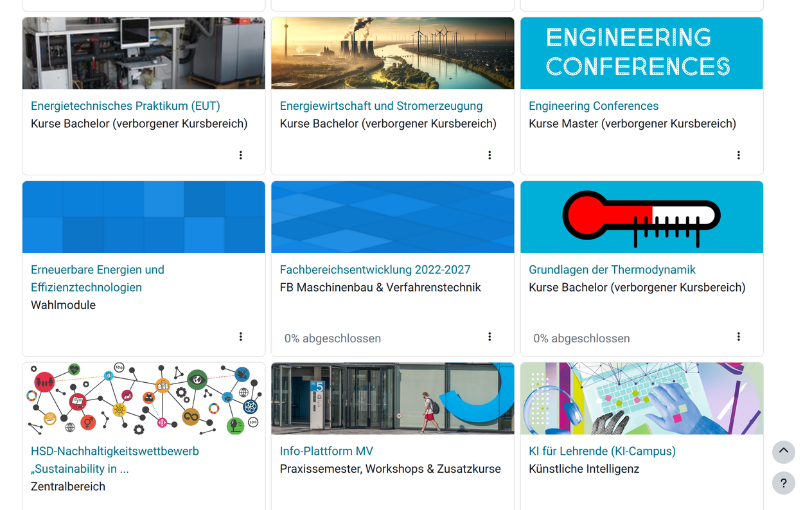Open Fachbereichsentwicklung 2022-2027 course link
This screenshot has width=812, height=510.
[x=375, y=270]
